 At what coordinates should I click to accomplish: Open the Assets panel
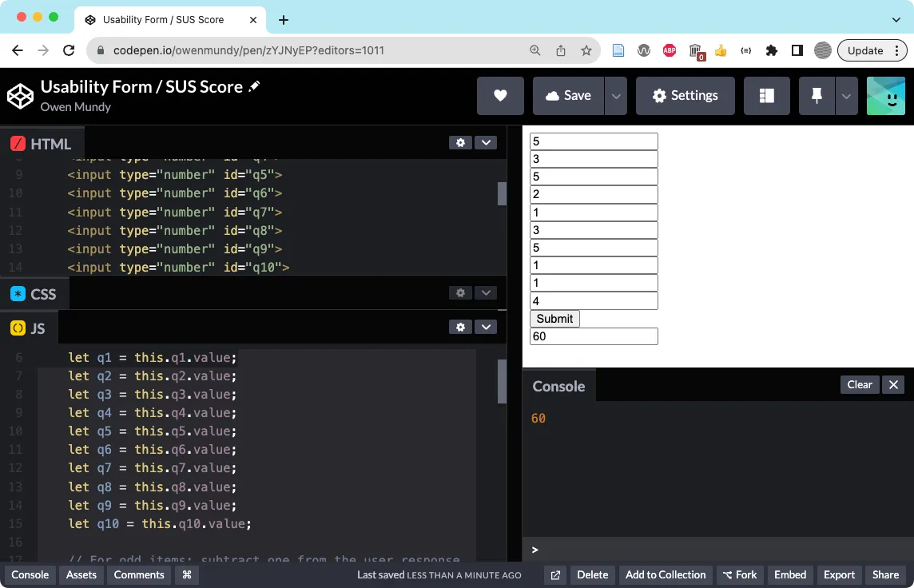[81, 574]
